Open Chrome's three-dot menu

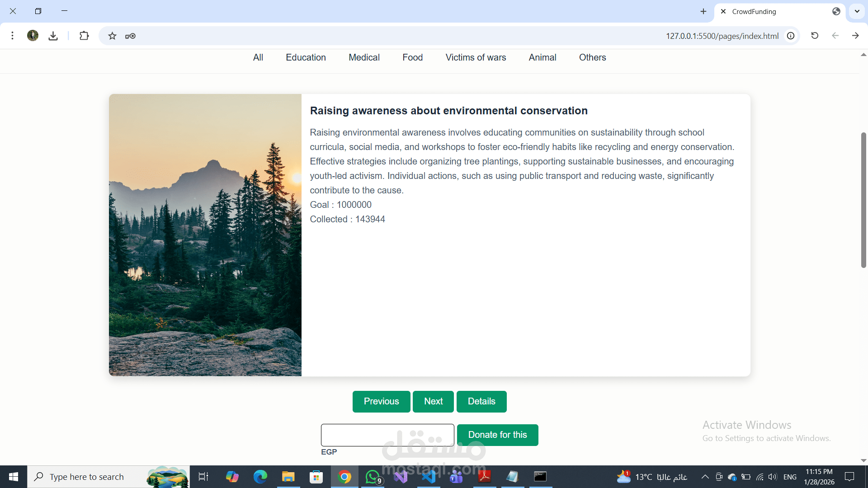tap(12, 36)
